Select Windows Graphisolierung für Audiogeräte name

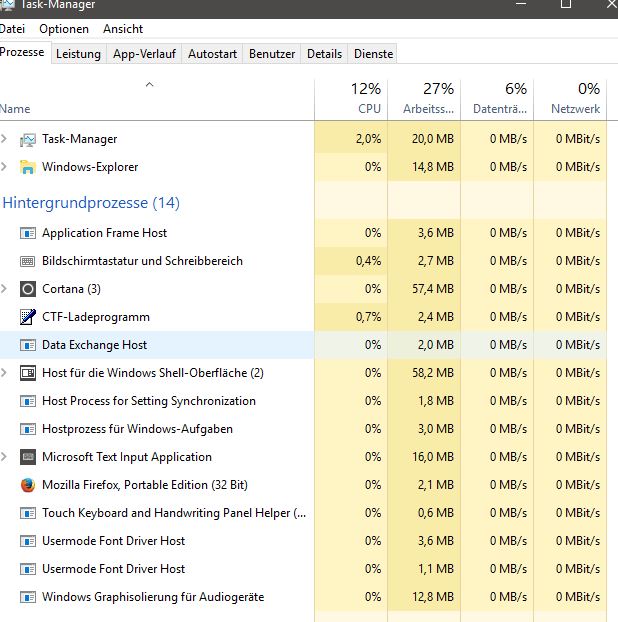153,597
